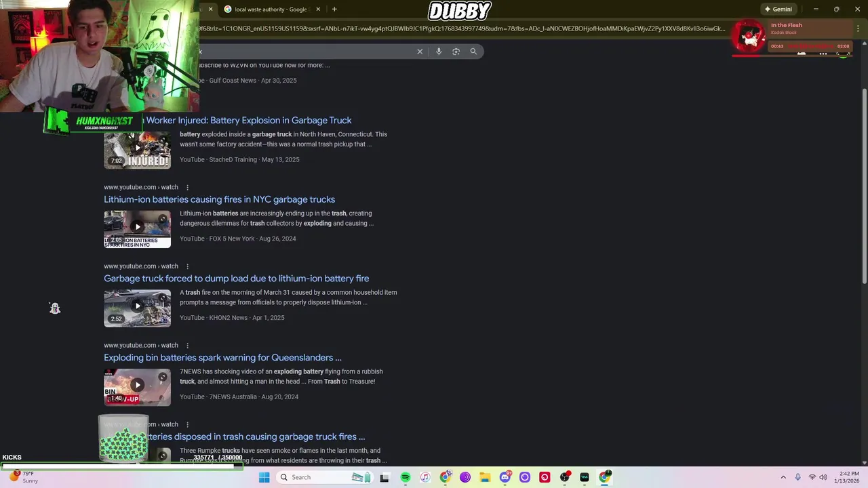Click StacheD Training source text
The width and height of the screenshot is (868, 488).
[x=233, y=160]
